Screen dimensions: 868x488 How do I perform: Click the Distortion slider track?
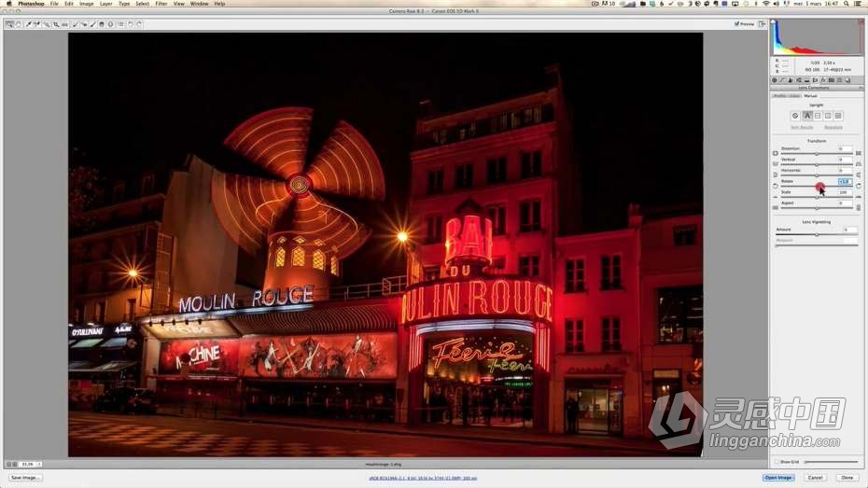pos(817,154)
